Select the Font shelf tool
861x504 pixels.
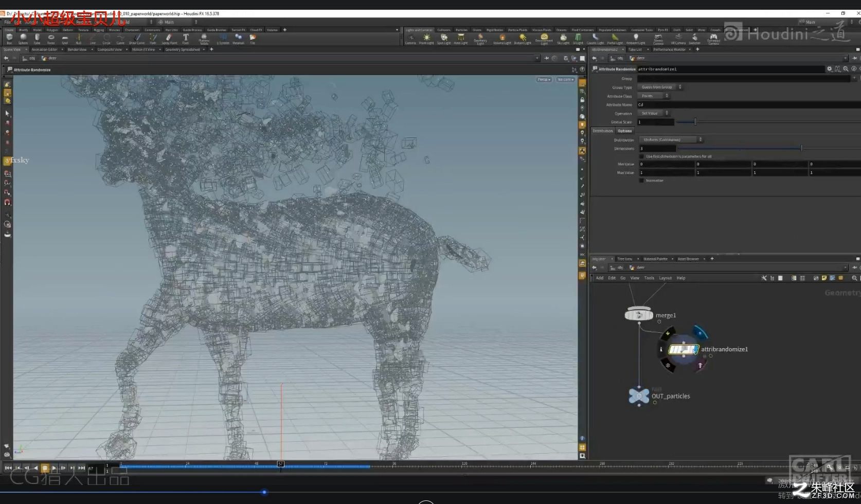tap(186, 39)
